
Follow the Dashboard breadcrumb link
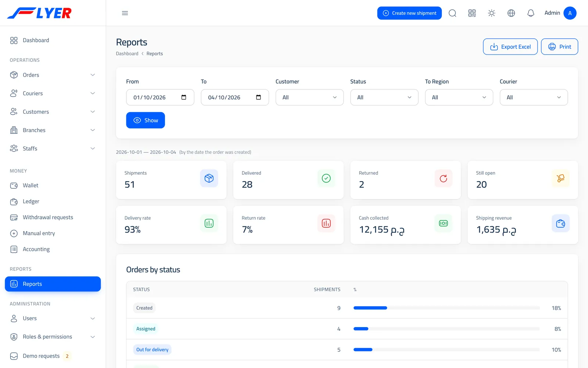tap(127, 54)
